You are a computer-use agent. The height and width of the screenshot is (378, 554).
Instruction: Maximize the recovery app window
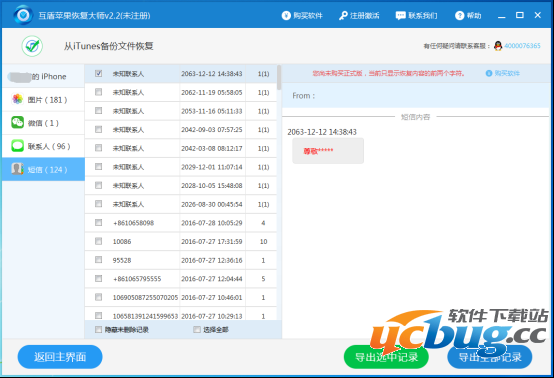click(520, 15)
